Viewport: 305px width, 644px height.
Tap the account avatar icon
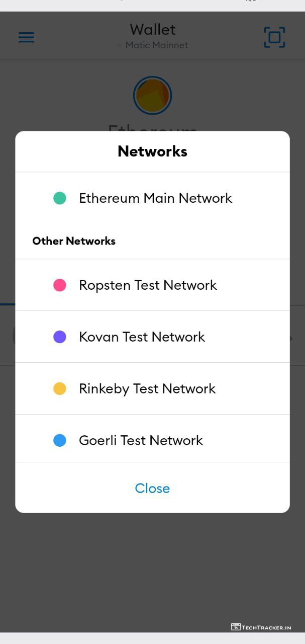point(152,96)
